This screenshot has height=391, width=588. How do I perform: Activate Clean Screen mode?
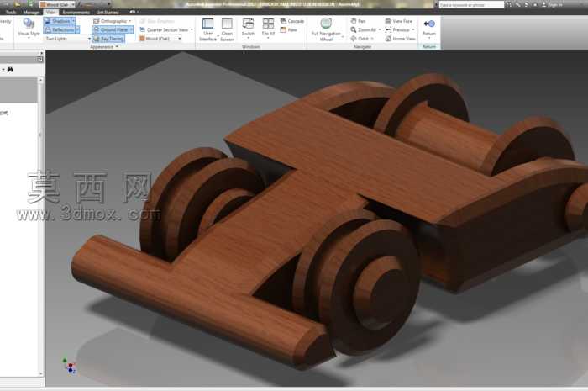pos(227,29)
